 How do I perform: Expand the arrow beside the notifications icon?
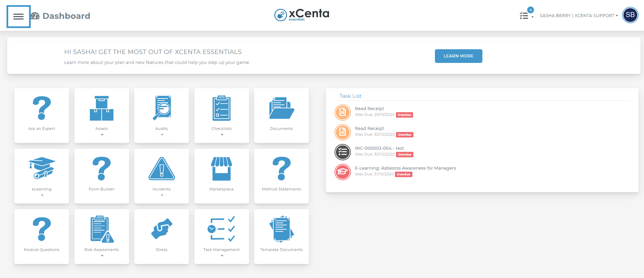pos(532,17)
